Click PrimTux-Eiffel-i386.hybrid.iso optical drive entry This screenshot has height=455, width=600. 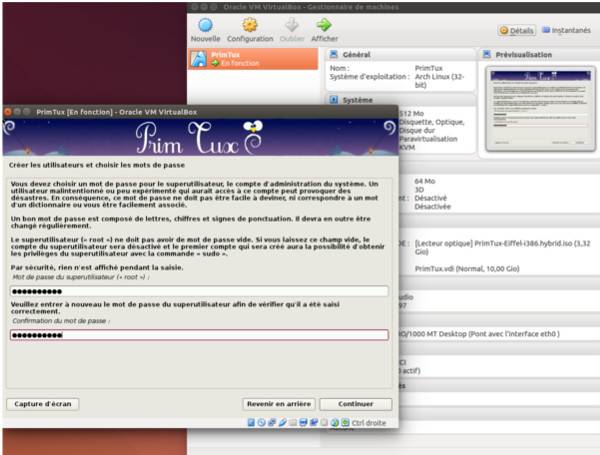click(503, 247)
